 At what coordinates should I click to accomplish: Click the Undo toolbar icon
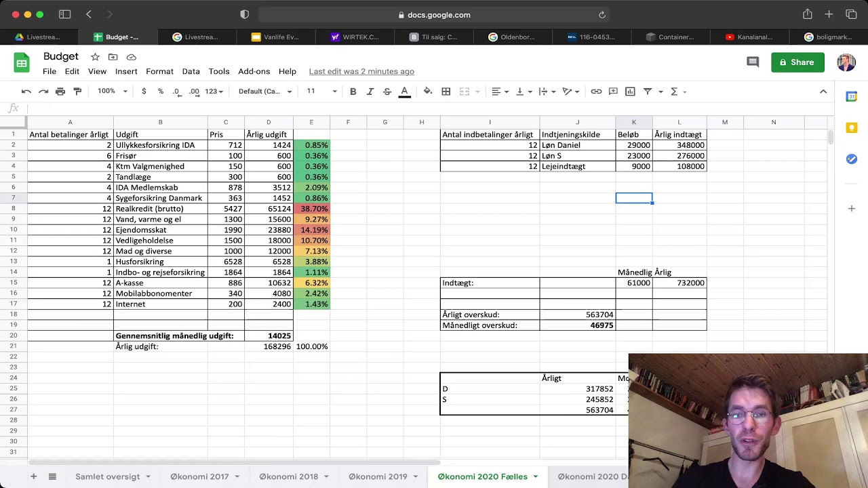click(x=26, y=91)
